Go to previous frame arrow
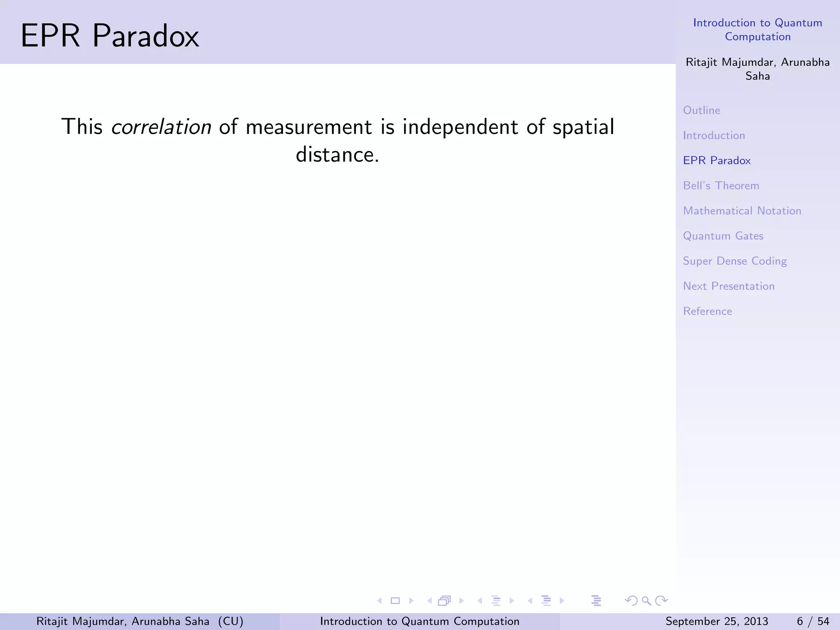 coord(429,600)
